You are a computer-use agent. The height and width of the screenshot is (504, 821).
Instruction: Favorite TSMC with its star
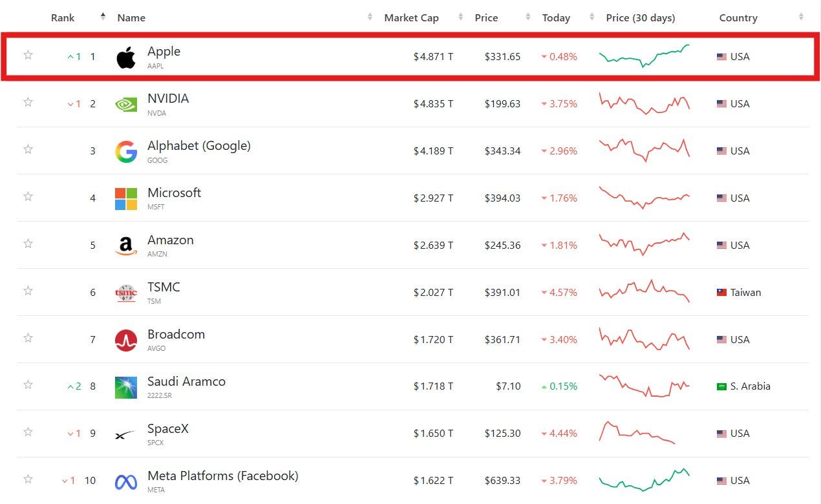28,291
